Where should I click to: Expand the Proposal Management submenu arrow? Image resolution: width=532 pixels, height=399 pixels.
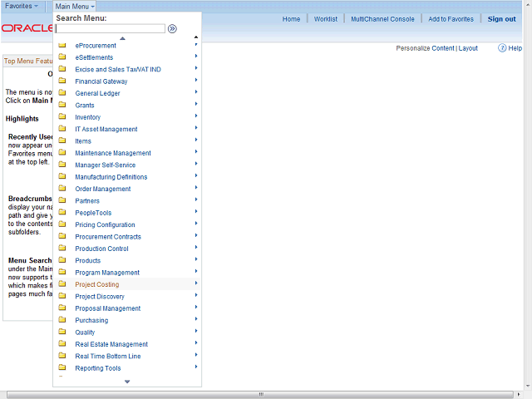pos(196,307)
